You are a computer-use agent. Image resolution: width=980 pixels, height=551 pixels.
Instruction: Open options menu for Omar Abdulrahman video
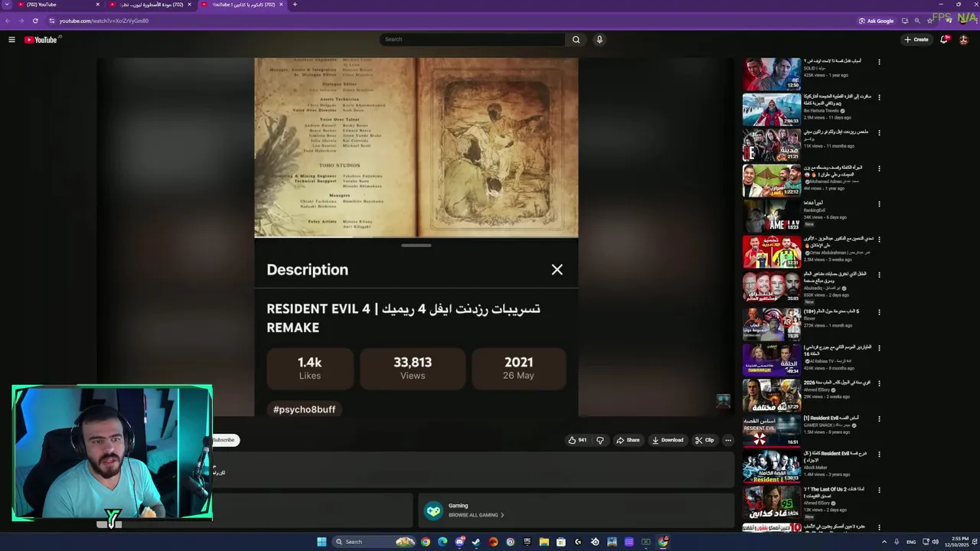pos(879,240)
